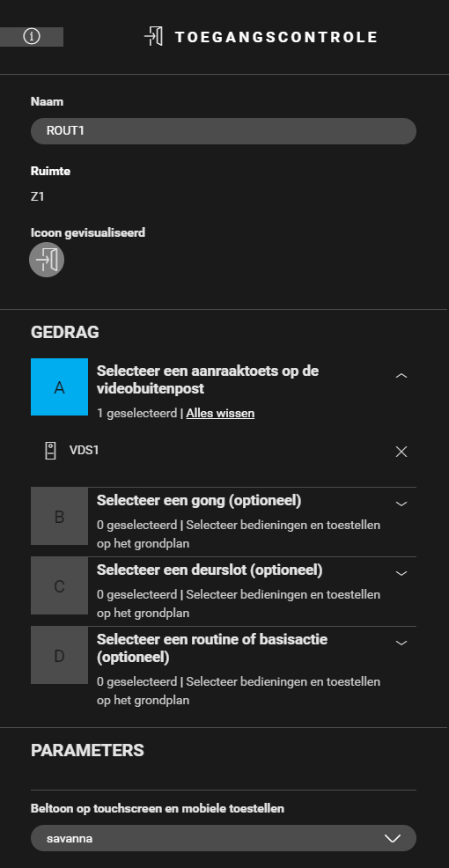449x868 pixels.
Task: Expand the deurslot section chevron
Action: point(401,573)
